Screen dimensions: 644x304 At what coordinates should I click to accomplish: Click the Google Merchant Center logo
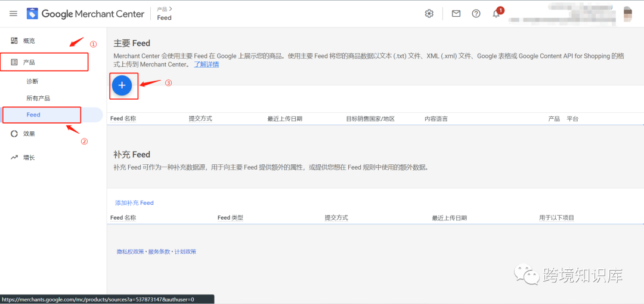(85, 14)
